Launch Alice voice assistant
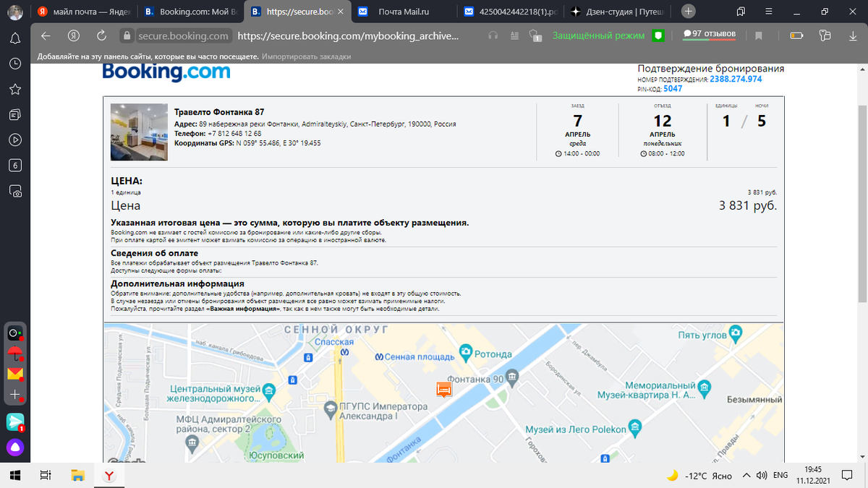868x488 pixels. point(15,447)
